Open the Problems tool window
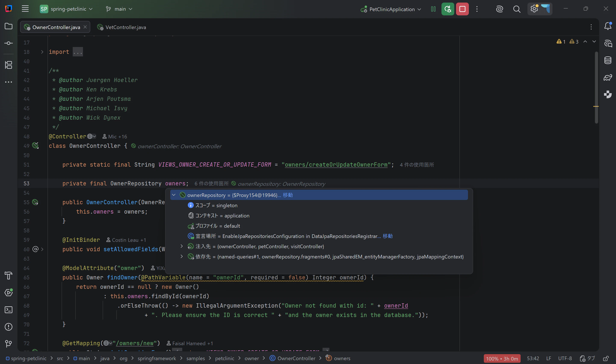The image size is (616, 364). click(x=9, y=327)
